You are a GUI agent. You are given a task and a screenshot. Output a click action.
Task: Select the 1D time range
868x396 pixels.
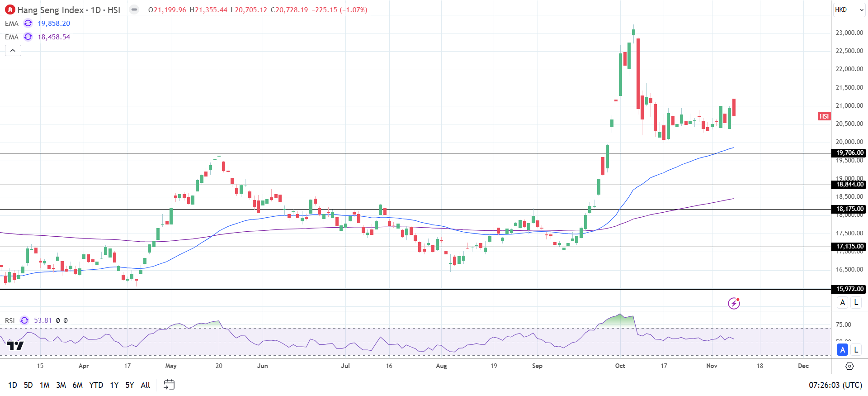pos(13,385)
